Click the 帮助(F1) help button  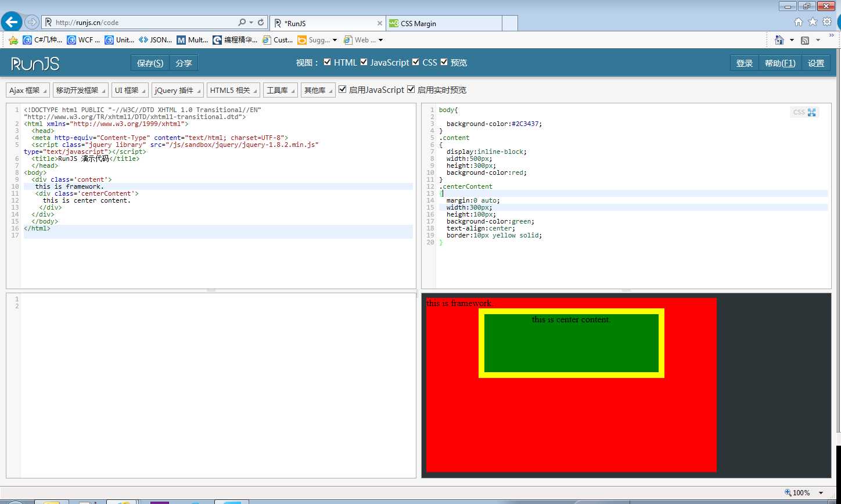[x=780, y=63]
